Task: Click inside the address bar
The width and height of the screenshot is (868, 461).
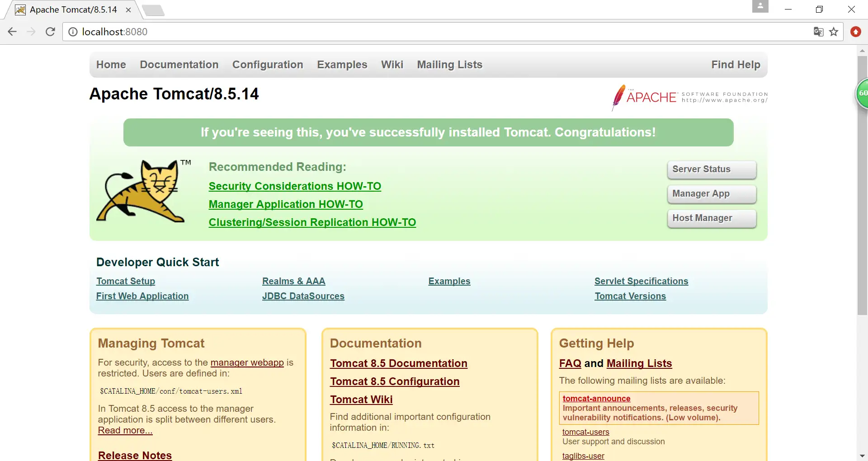Action: [271, 32]
